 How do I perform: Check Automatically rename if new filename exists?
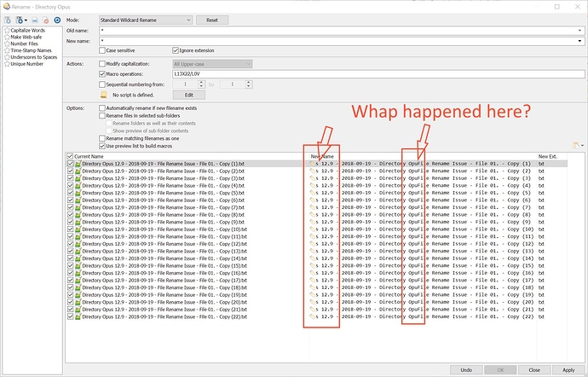tap(102, 108)
